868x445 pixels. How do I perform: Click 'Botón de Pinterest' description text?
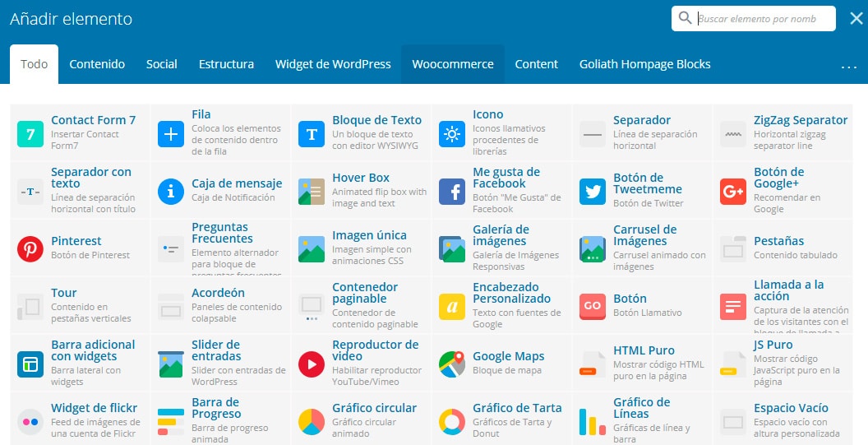tap(90, 256)
